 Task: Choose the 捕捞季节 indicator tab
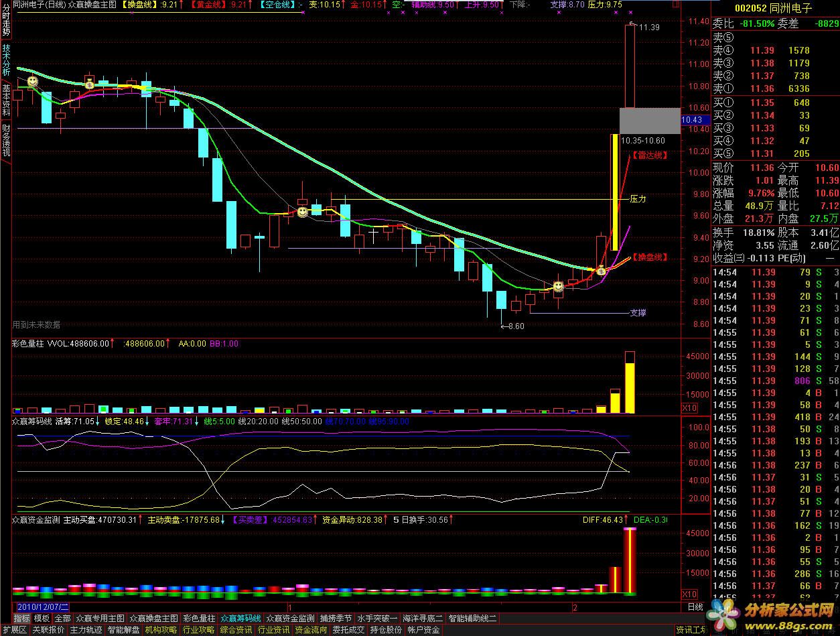pos(336,618)
